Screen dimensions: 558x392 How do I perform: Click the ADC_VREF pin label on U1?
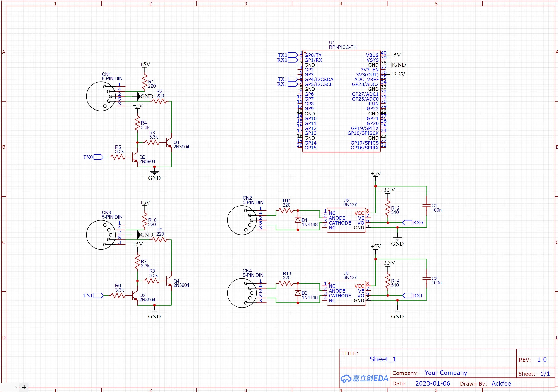tap(367, 80)
